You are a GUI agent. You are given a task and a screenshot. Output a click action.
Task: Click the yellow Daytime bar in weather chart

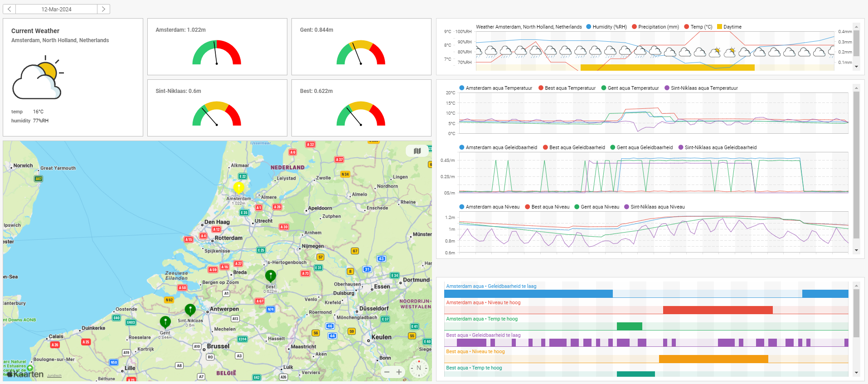click(668, 68)
